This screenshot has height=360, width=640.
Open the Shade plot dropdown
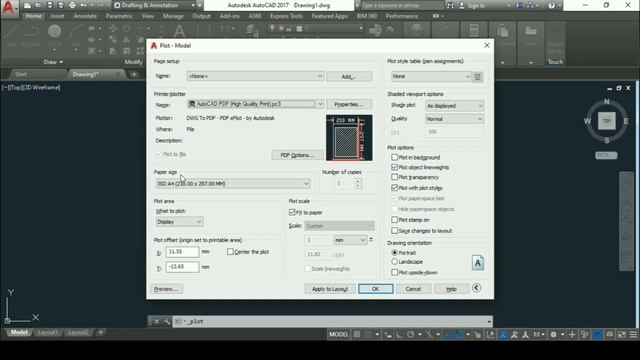[x=454, y=106]
